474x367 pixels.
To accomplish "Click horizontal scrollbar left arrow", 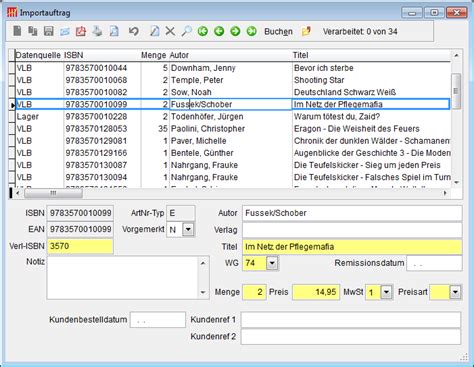I will point(18,193).
